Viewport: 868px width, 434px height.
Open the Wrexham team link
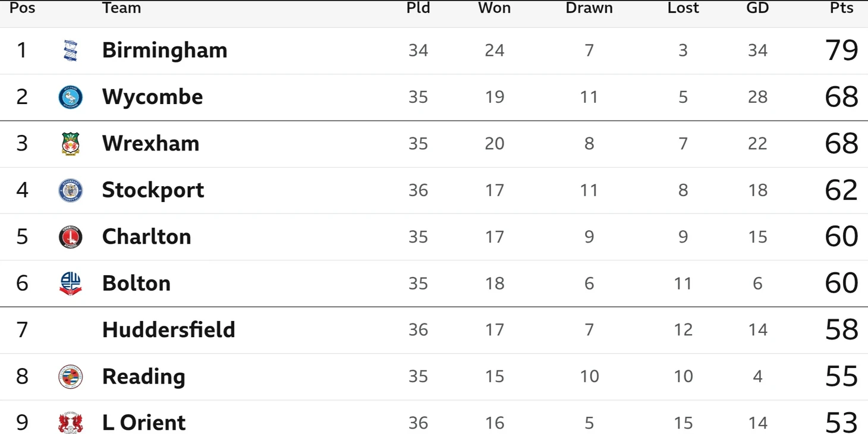[150, 143]
